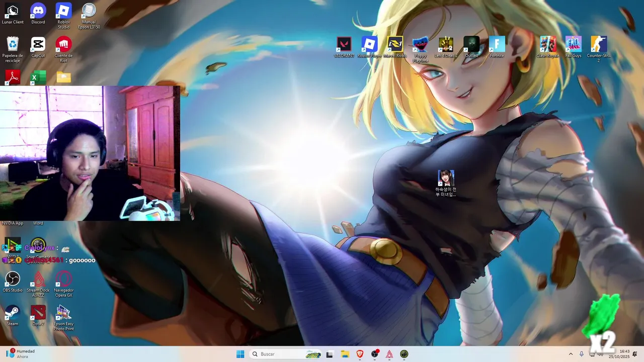Open the Manual Epson L3150 shortcut
The image size is (644, 362).
click(89, 16)
